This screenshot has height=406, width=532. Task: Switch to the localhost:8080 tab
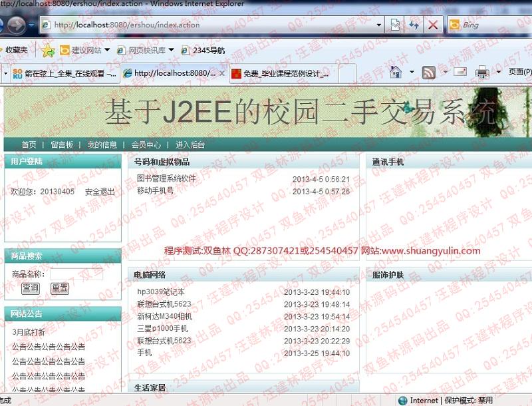(170, 73)
